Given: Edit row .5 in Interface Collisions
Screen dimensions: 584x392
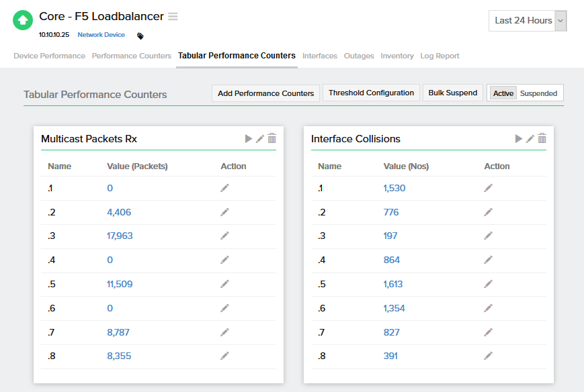Looking at the screenshot, I should click(489, 284).
